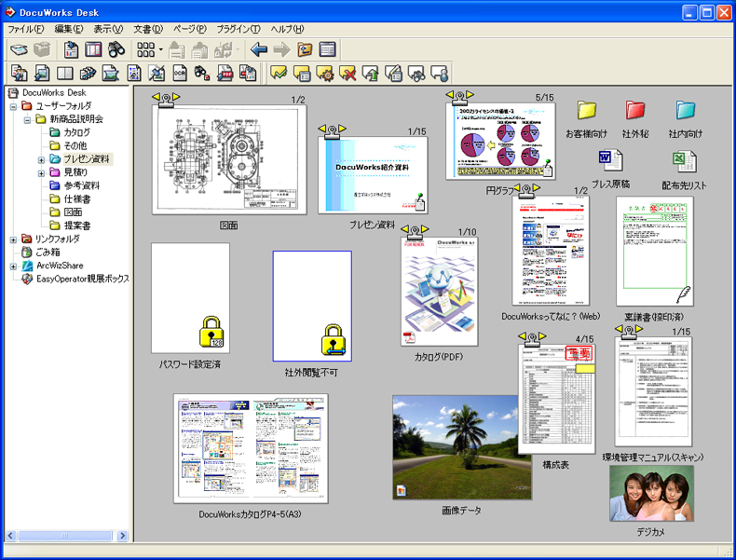Collapse the 新商品説明会 folder node

27,120
